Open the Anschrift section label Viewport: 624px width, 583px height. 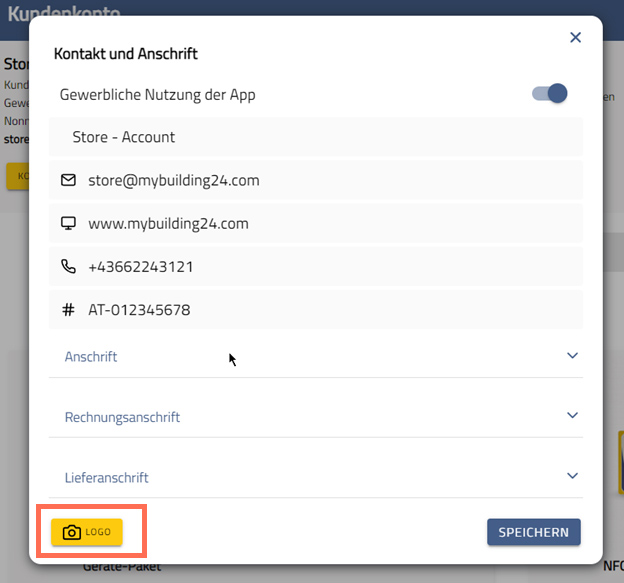[x=91, y=356]
